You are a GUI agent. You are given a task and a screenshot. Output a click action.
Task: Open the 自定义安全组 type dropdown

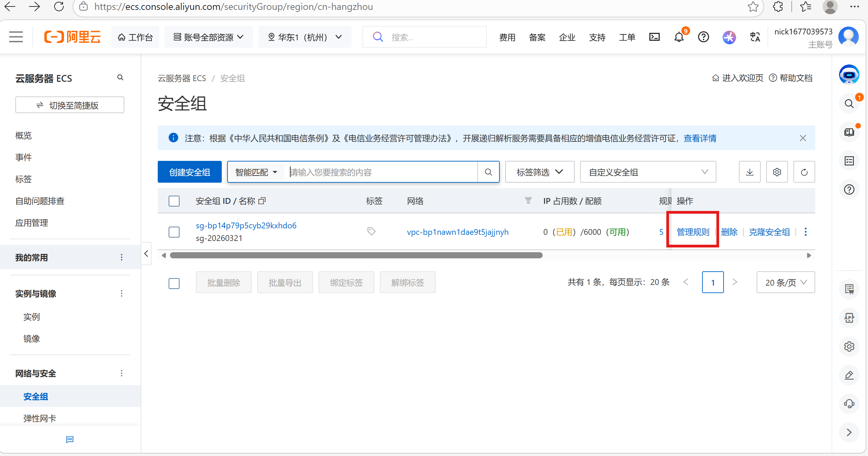648,172
